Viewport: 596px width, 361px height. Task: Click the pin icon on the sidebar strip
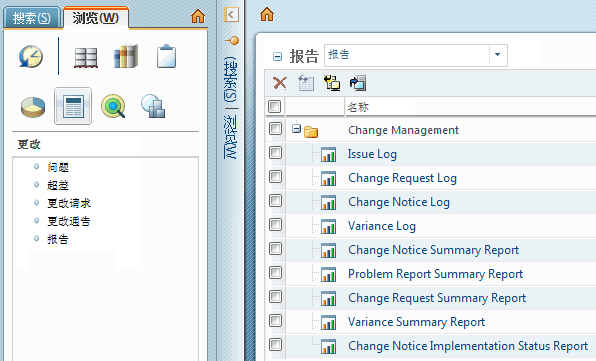click(x=232, y=40)
